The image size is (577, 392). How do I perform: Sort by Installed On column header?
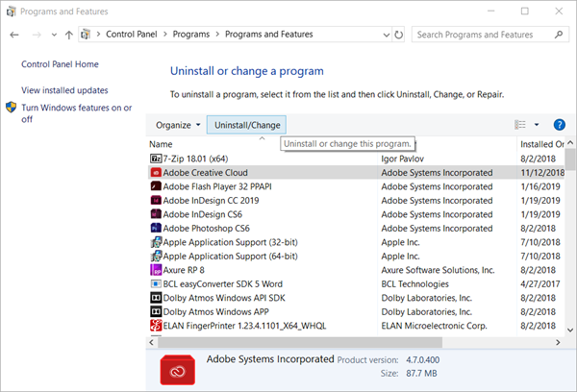point(541,144)
